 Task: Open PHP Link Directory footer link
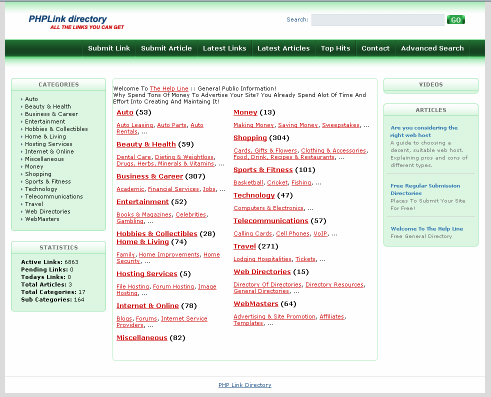(x=245, y=385)
